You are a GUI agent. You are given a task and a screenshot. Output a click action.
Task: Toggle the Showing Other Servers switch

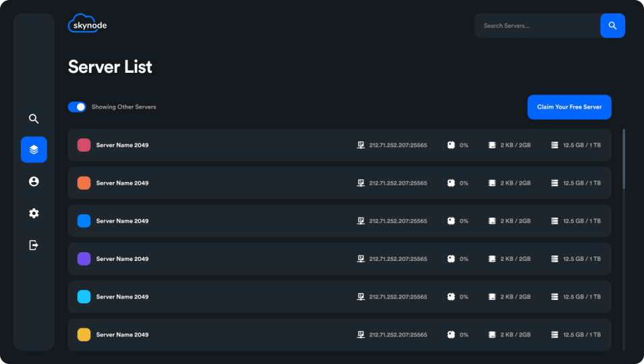tap(77, 107)
